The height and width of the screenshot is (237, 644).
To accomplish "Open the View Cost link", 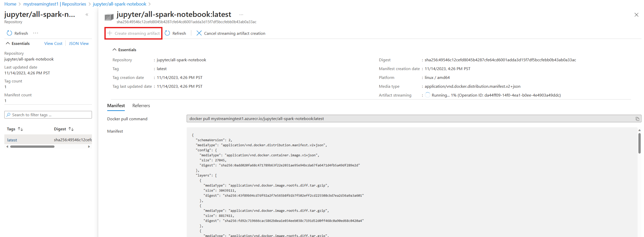I will click(53, 43).
